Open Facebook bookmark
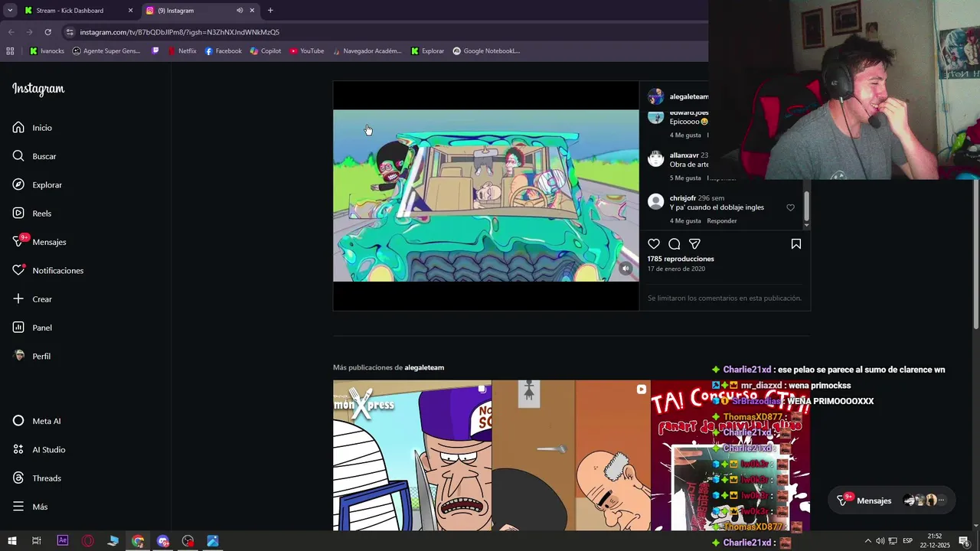This screenshot has width=980, height=551. (223, 51)
